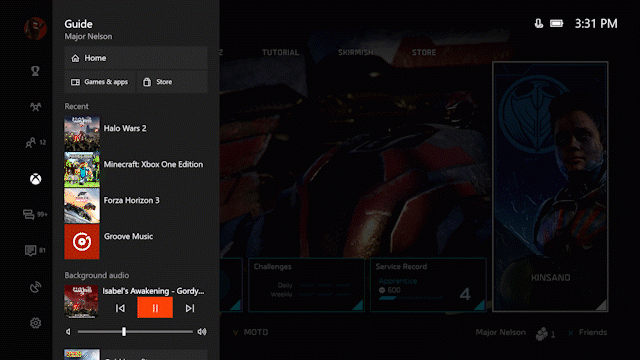This screenshot has width=640, height=360.
Task: Pause the background audio
Action: (x=155, y=308)
